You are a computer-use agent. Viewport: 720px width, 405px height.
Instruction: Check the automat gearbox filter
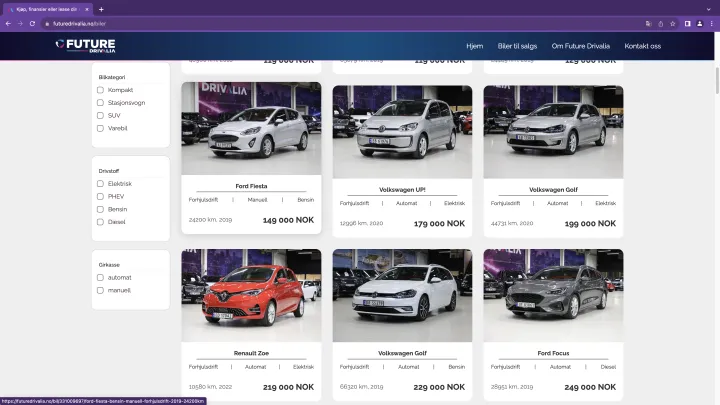[x=100, y=277]
